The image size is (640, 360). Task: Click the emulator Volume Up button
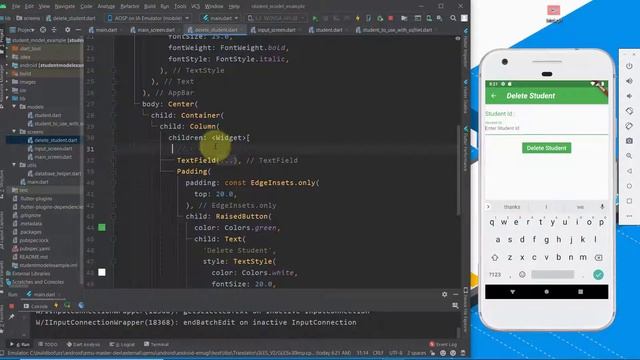coord(629,81)
